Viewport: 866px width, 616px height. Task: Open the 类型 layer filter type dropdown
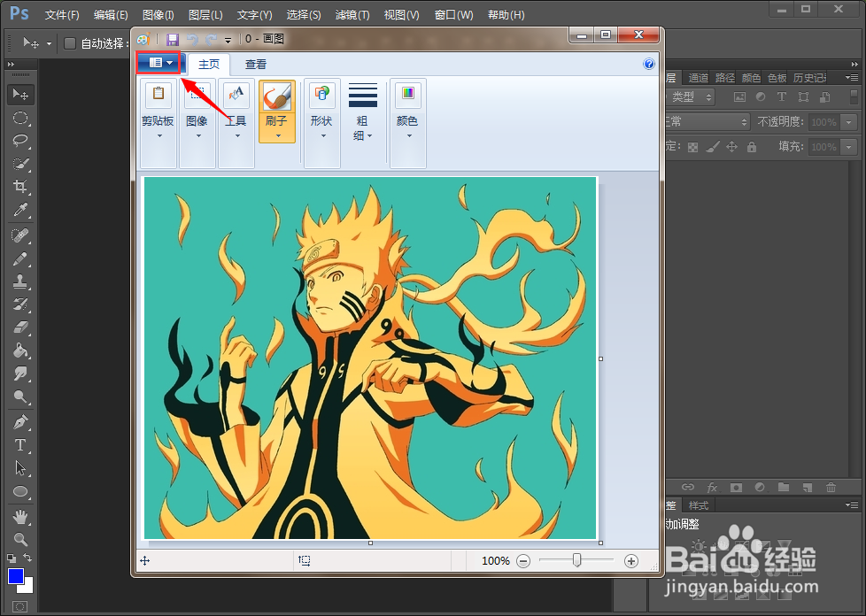point(691,97)
